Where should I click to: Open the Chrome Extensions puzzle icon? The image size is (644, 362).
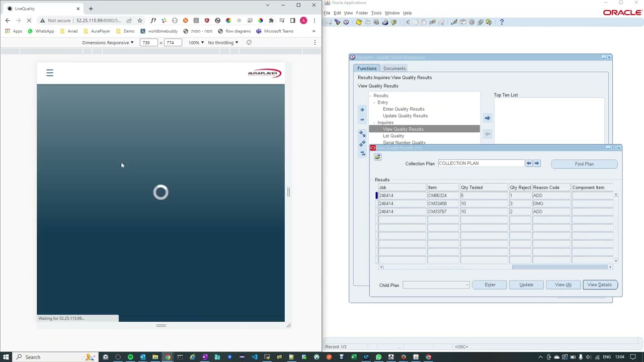click(271, 21)
